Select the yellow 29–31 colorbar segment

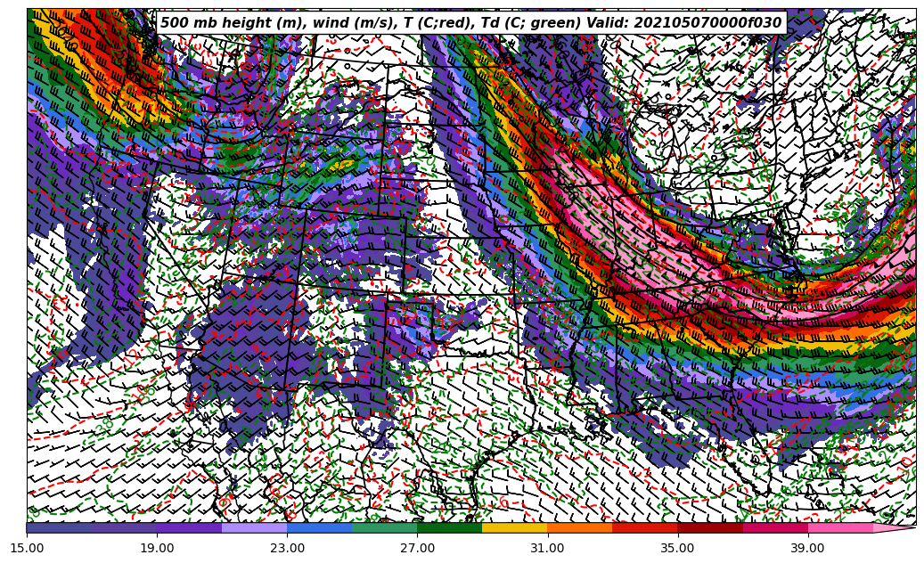tap(514, 527)
